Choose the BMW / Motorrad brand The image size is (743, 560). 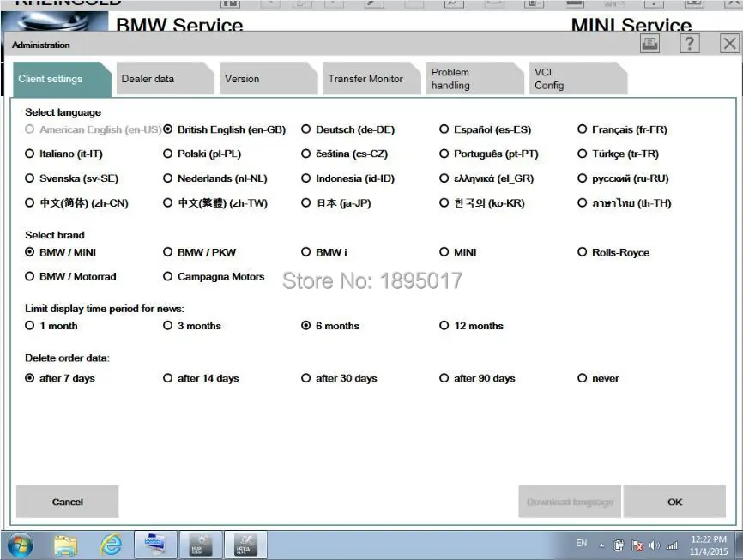coord(70,276)
